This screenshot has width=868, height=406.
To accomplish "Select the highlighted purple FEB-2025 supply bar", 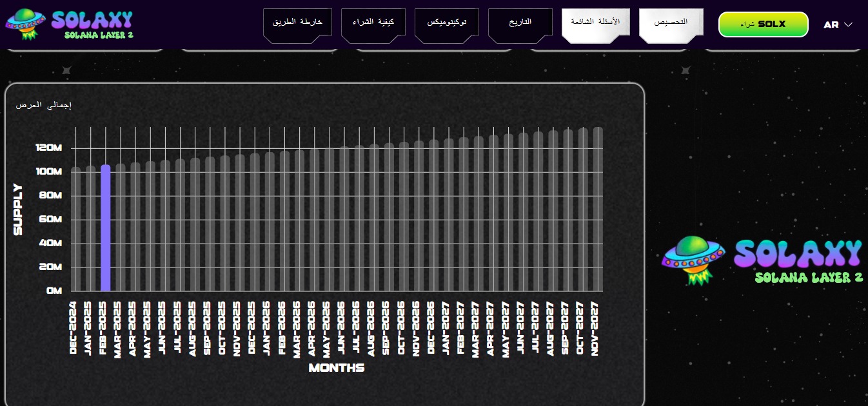I will (106, 228).
